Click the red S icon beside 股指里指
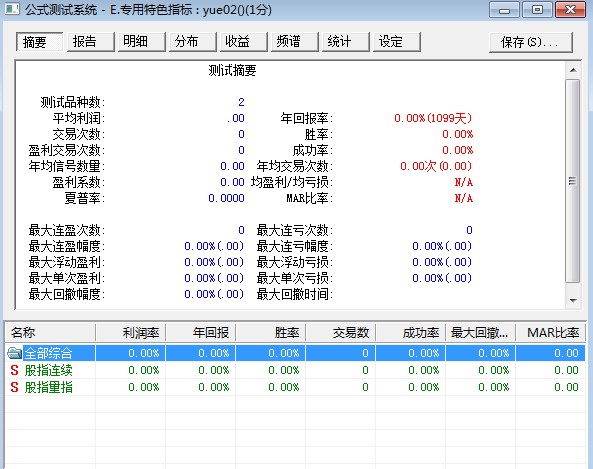Image resolution: width=593 pixels, height=469 pixels. [x=14, y=387]
